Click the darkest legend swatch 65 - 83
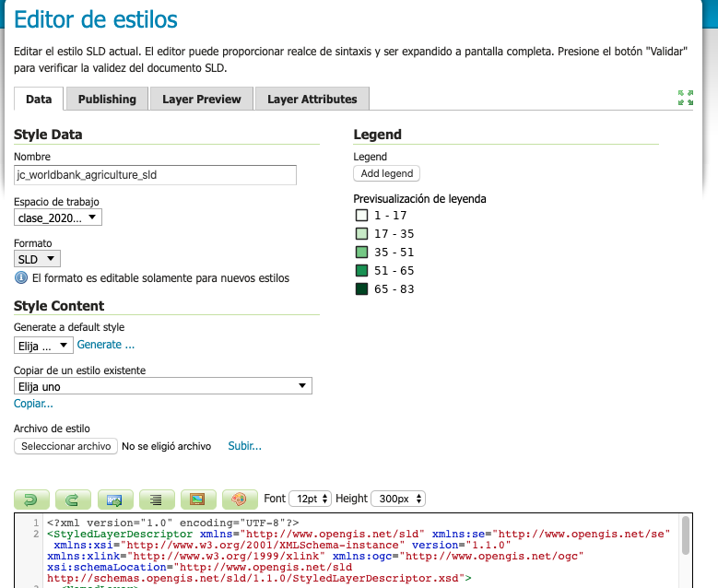This screenshot has width=718, height=588. [362, 289]
